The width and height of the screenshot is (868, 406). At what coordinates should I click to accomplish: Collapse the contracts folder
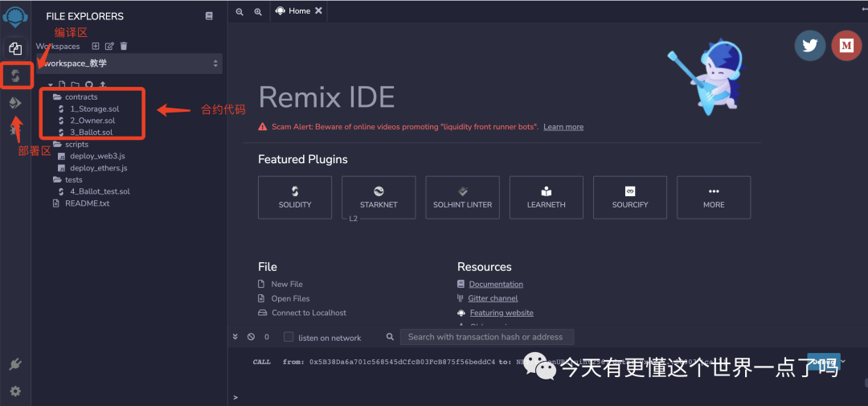(x=76, y=97)
